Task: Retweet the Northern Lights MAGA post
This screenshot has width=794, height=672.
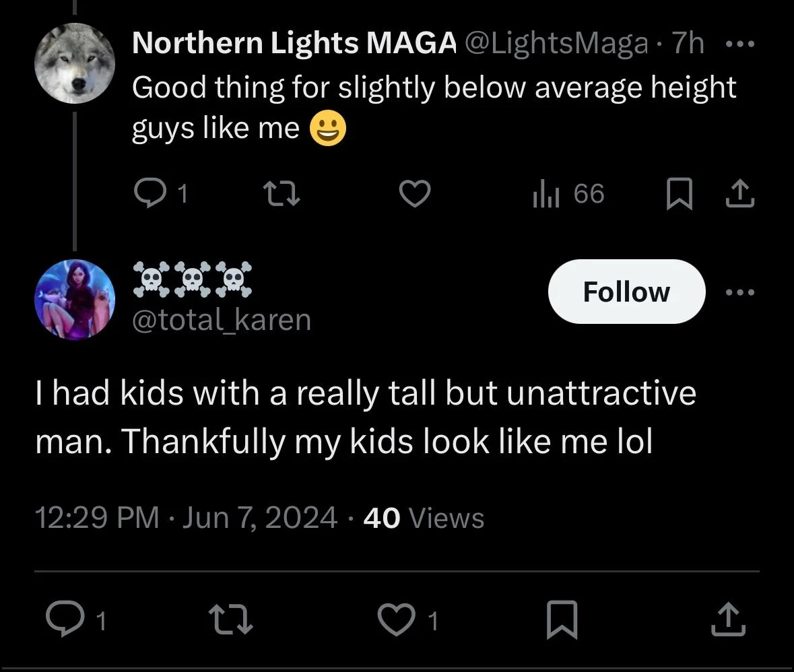Action: (x=282, y=194)
